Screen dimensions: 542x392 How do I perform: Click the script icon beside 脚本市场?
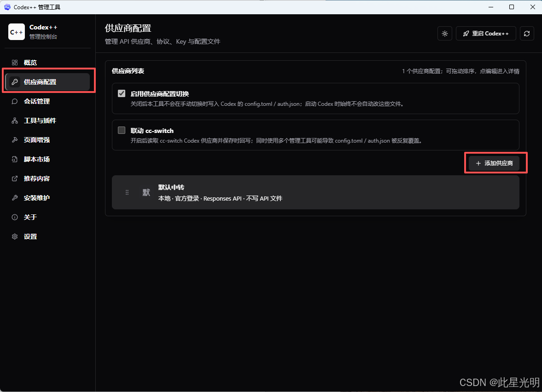(15, 159)
